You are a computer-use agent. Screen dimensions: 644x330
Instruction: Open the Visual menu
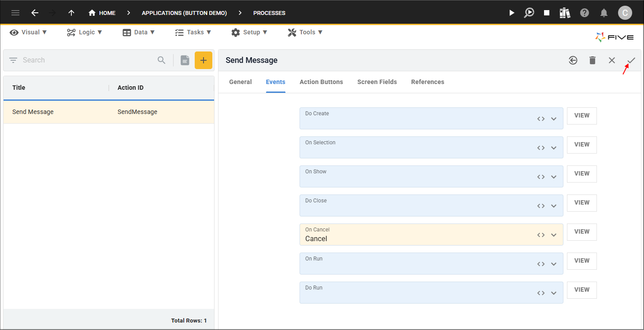coord(28,32)
